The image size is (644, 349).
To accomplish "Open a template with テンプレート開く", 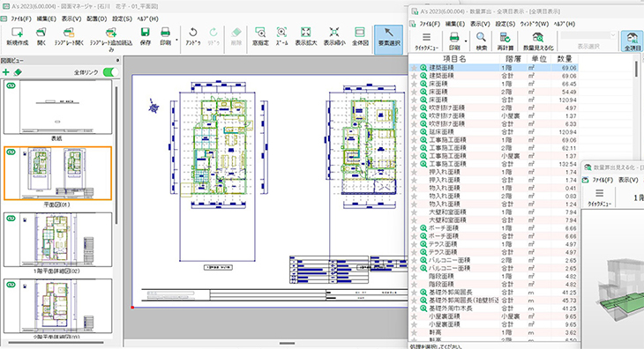I will point(69,36).
